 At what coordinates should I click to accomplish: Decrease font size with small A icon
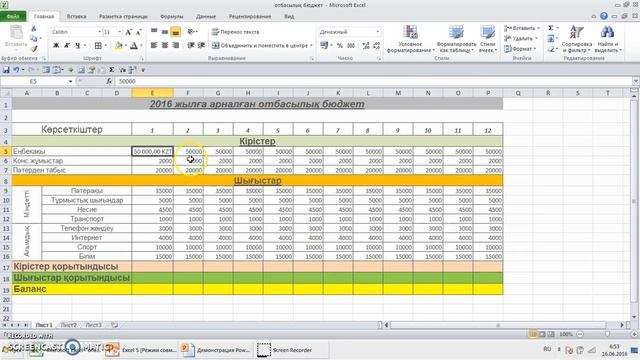pos(138,32)
